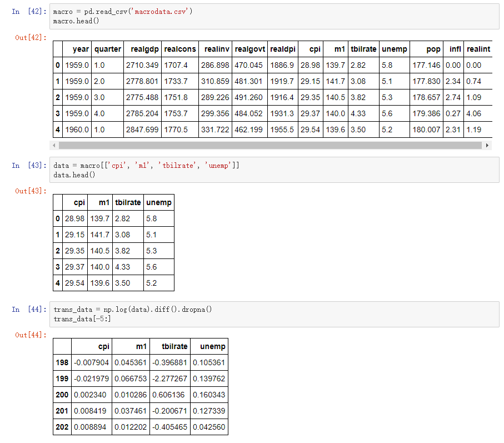Click the 'realgdp' column header

(144, 49)
